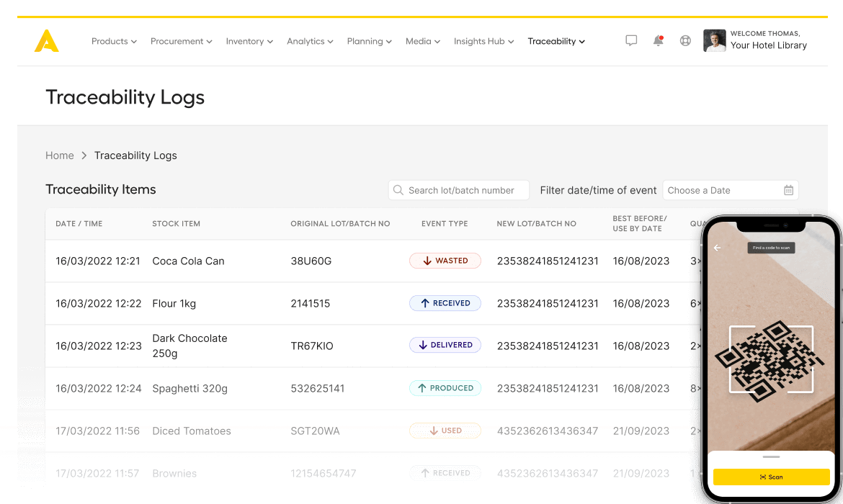Image resolution: width=843 pixels, height=504 pixels.
Task: Open the Inventory dropdown
Action: (249, 42)
